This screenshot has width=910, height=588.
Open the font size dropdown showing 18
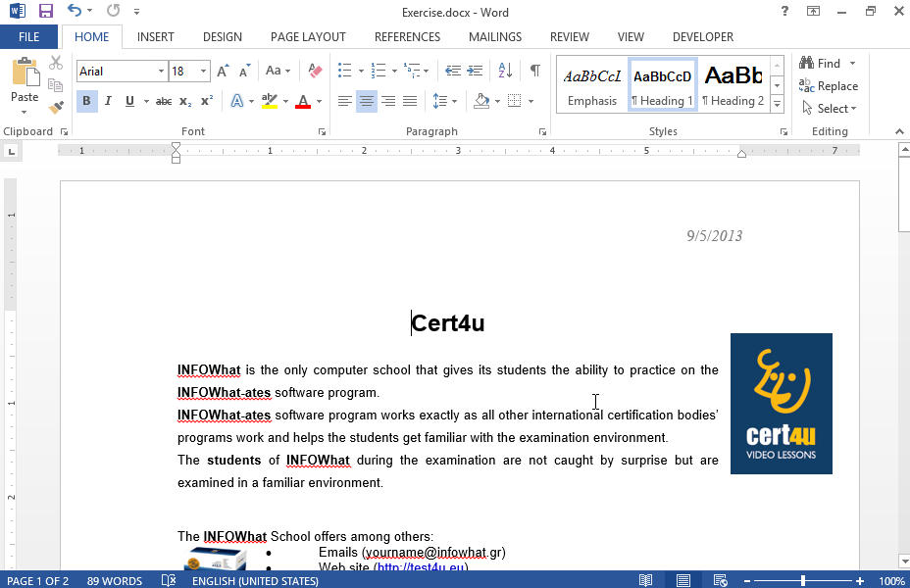click(x=203, y=72)
